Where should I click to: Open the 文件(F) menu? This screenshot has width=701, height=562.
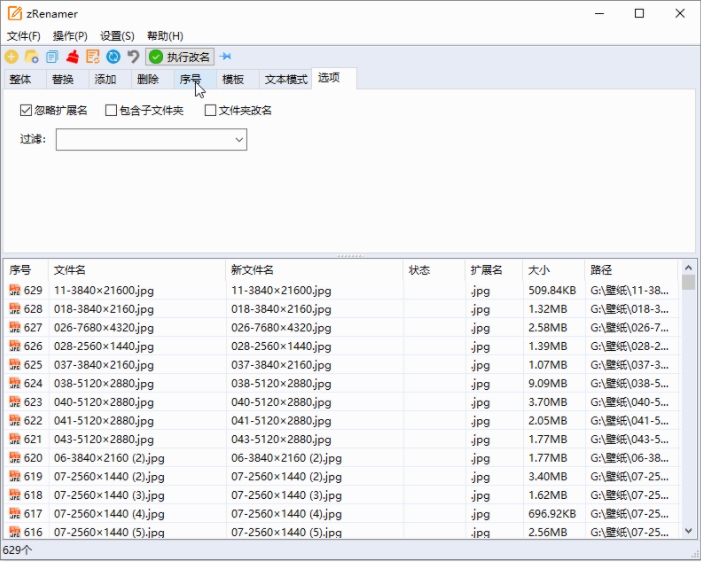(24, 36)
